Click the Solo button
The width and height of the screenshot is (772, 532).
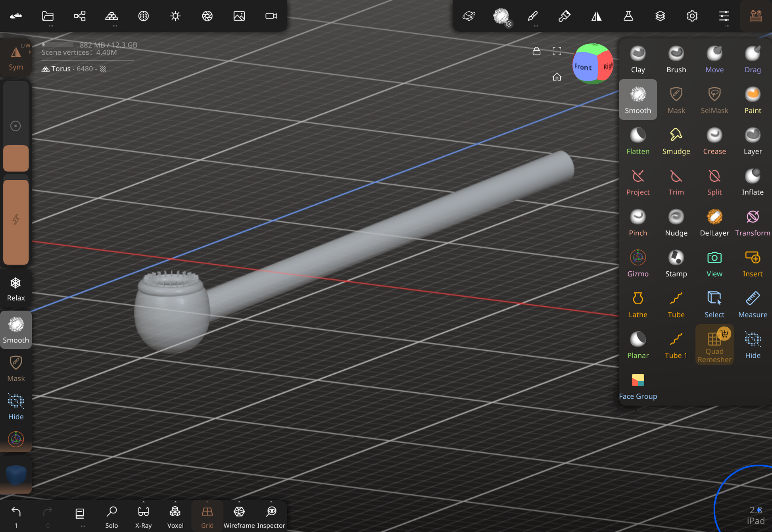pos(111,516)
